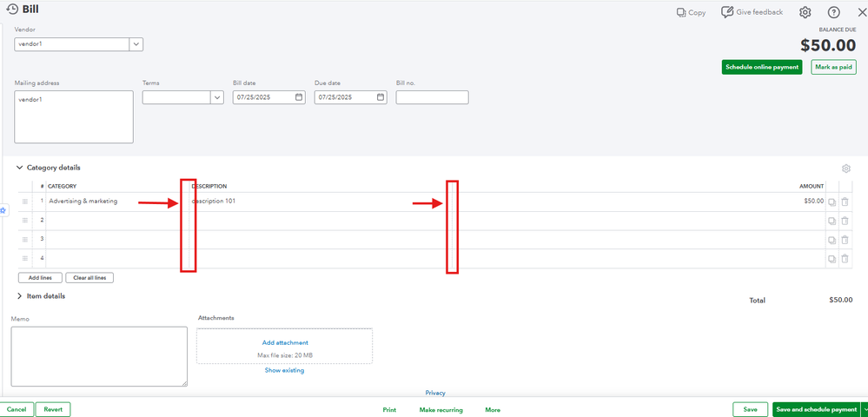Open the More menu in footer
868x417 pixels.
tap(493, 410)
